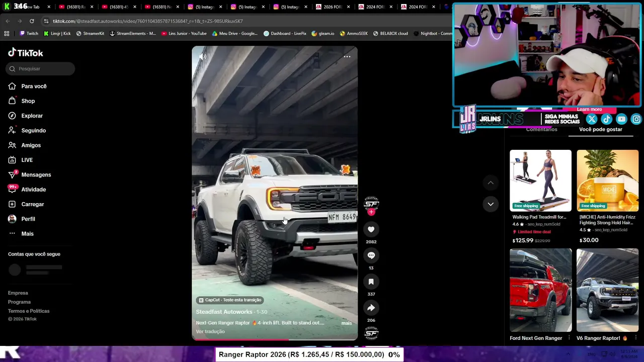Open options for Ford Next Gen Ranger card

point(569,338)
